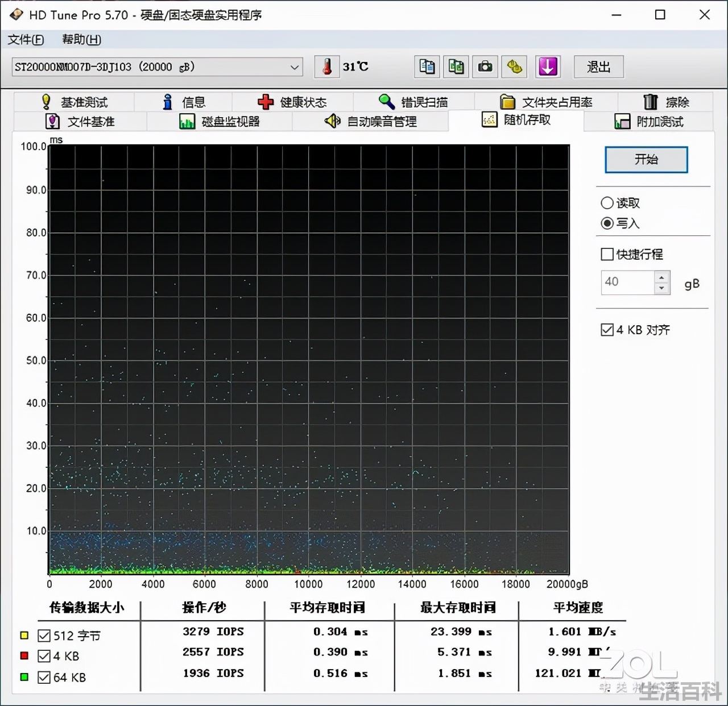
Task: Click the temperature thermometer icon
Action: pos(327,67)
